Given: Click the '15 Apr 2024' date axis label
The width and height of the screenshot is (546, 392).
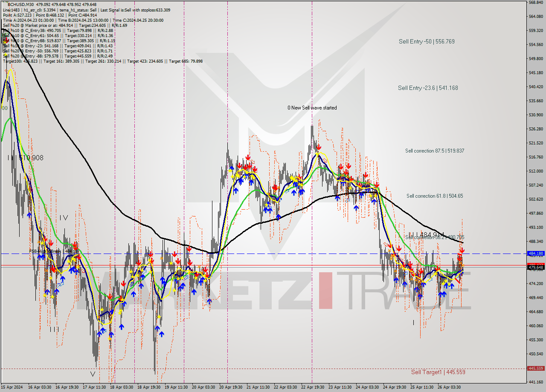Looking at the screenshot, I should [x=12, y=387].
